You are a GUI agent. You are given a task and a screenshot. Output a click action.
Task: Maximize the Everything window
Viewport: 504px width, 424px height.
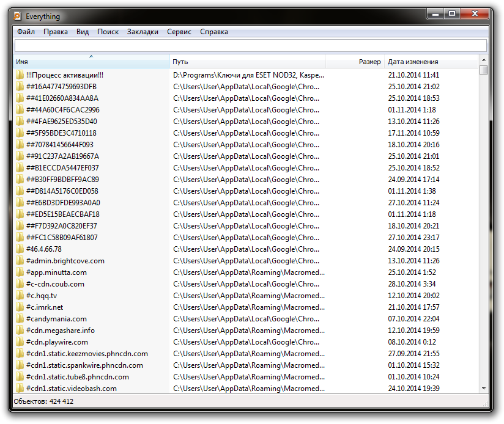pyautogui.click(x=452, y=13)
